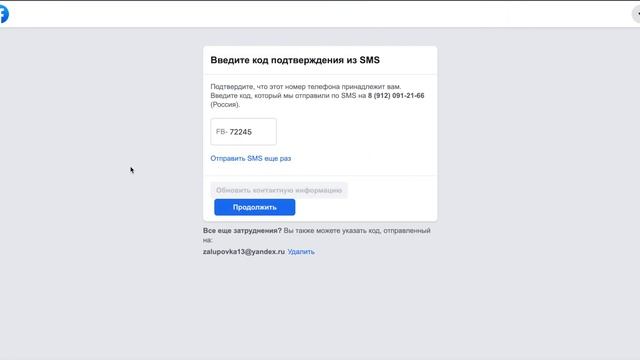Image resolution: width=640 pixels, height=360 pixels.
Task: Click the Facebook logo icon
Action: 4,14
